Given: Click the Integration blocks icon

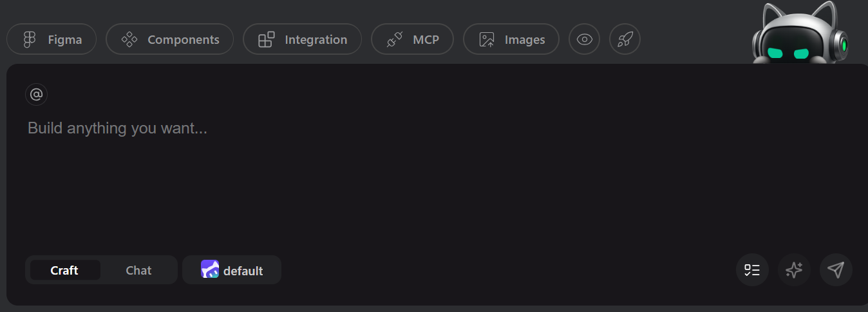Looking at the screenshot, I should [x=267, y=39].
